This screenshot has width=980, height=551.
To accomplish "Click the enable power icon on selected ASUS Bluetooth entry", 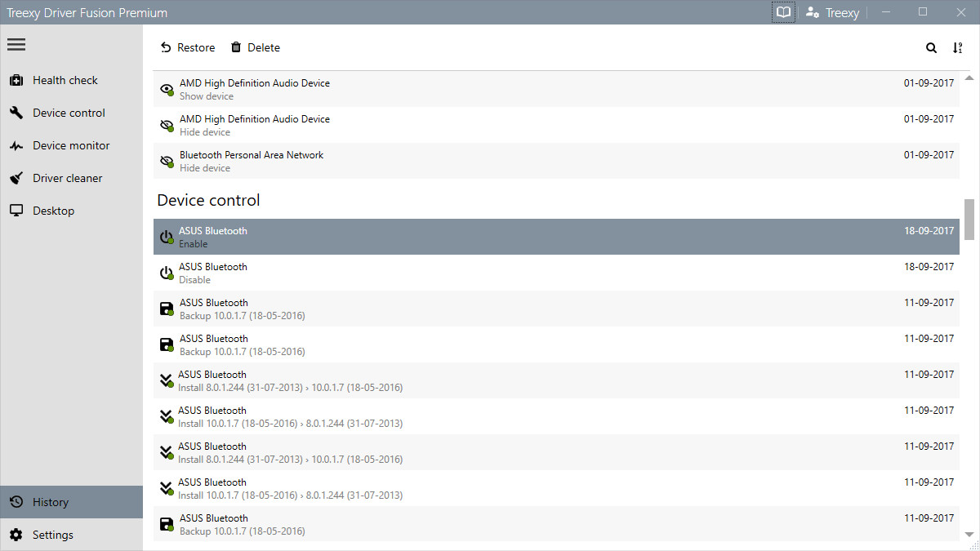I will (x=167, y=237).
